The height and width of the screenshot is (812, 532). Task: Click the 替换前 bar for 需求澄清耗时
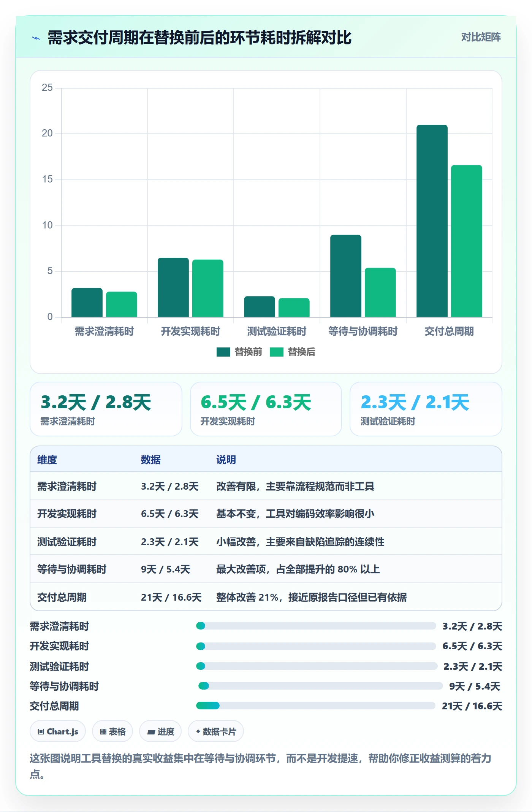(x=87, y=303)
